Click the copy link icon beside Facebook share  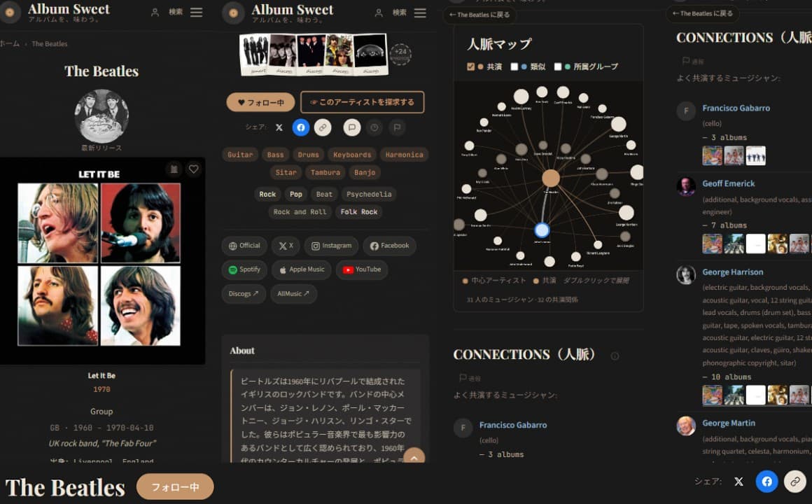point(323,127)
